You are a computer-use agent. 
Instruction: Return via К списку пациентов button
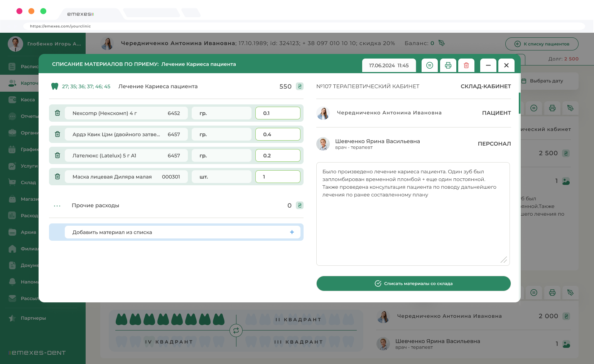(542, 44)
